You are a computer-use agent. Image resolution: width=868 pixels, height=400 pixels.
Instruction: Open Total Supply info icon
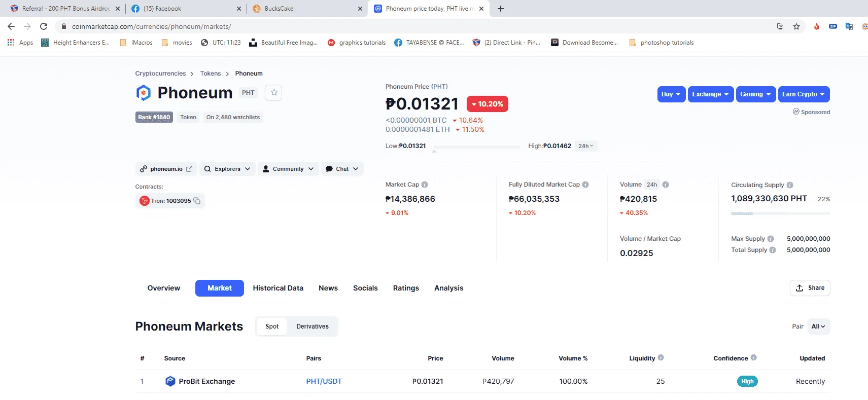pos(773,250)
